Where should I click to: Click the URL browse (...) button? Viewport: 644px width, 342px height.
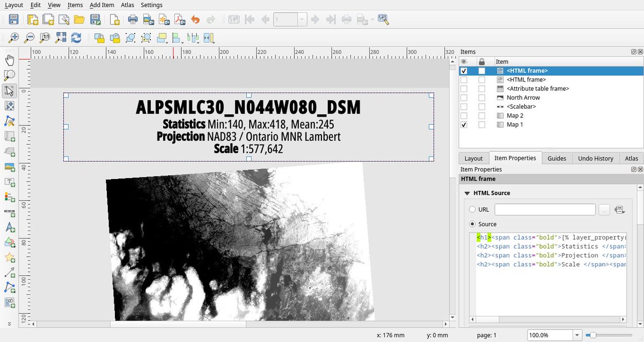(604, 210)
